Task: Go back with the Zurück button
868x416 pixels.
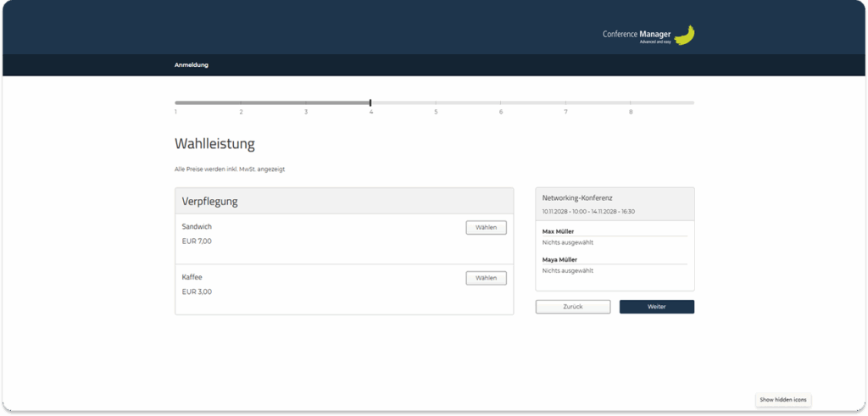Action: point(572,307)
